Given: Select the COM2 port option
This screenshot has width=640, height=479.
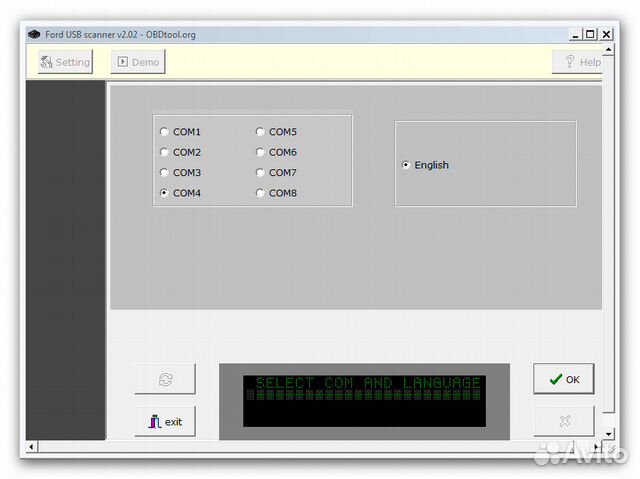Looking at the screenshot, I should pos(180,152).
